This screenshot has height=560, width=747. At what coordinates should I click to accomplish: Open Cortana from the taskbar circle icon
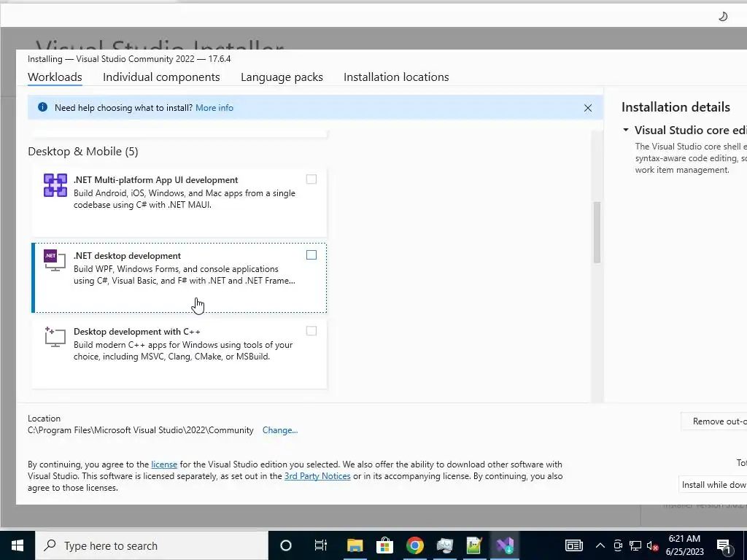point(285,545)
